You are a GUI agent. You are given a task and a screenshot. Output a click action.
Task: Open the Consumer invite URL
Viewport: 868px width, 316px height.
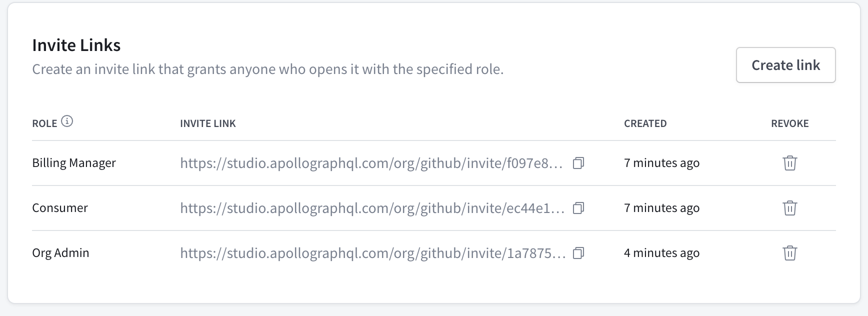click(x=372, y=208)
